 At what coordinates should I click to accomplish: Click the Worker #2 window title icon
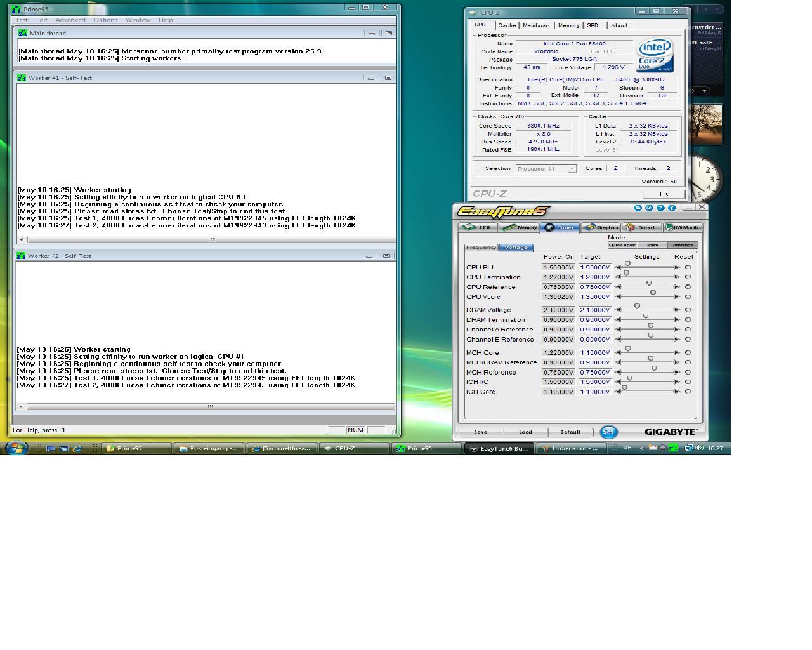pyautogui.click(x=22, y=255)
